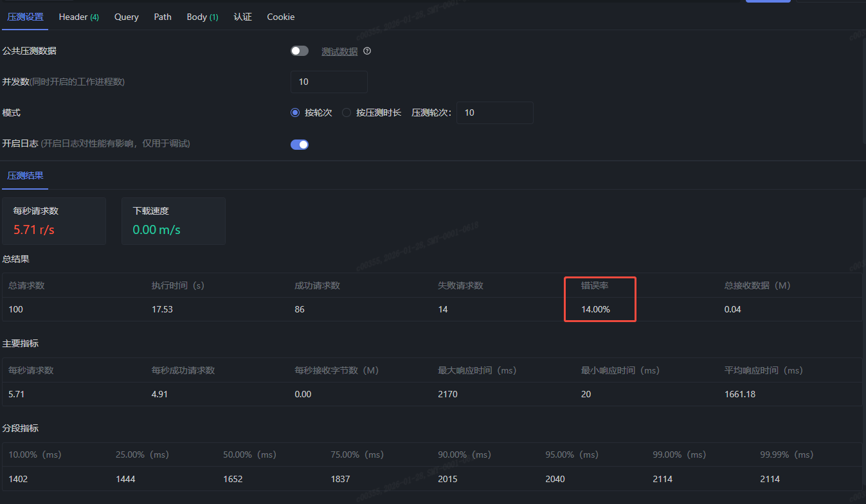Open the 认证 tab
The image size is (866, 504).
242,17
